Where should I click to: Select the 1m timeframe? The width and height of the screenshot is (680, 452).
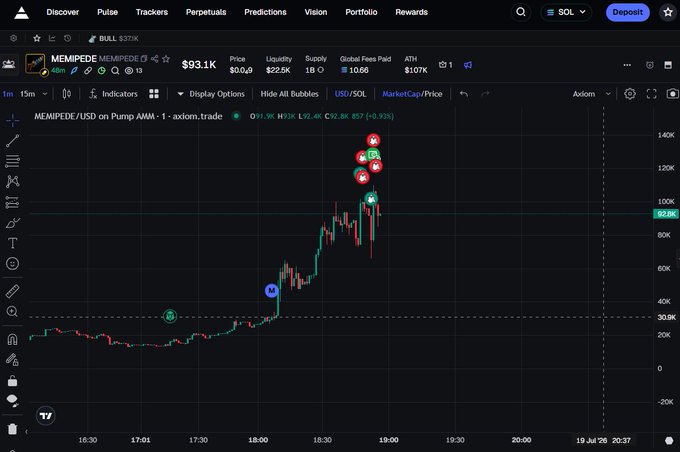(7, 94)
